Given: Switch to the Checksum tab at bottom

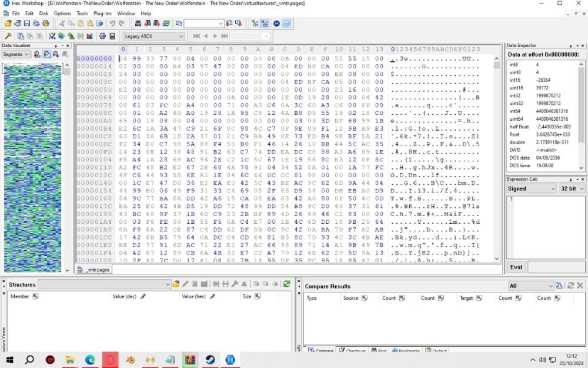Looking at the screenshot, I should 353,350.
